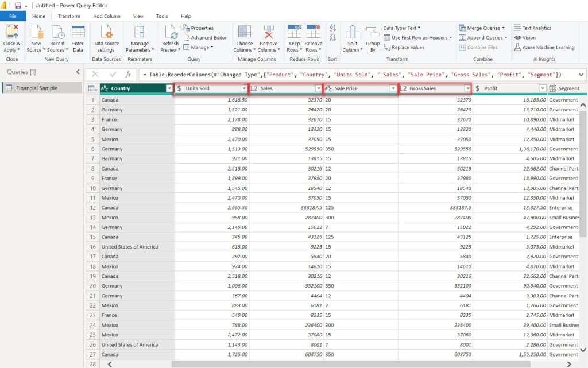
Task: Sort ascending with the A-Z icon
Action: coord(332,28)
